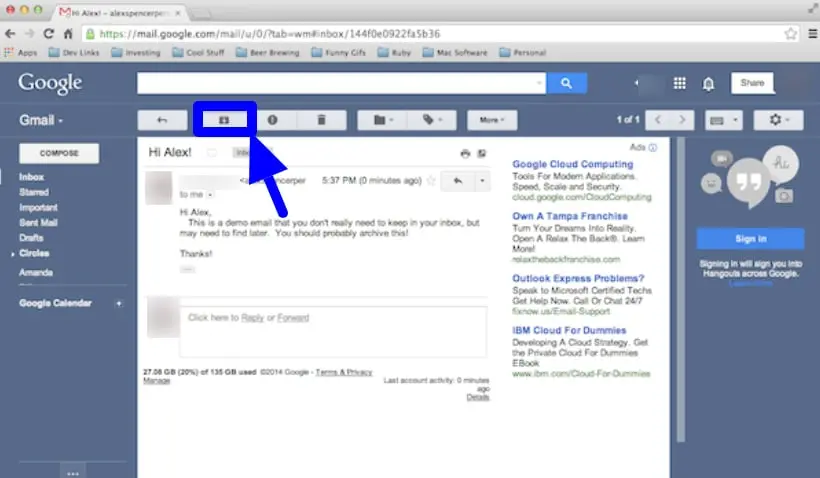Show trimmed content ellipsis button

[x=188, y=269]
